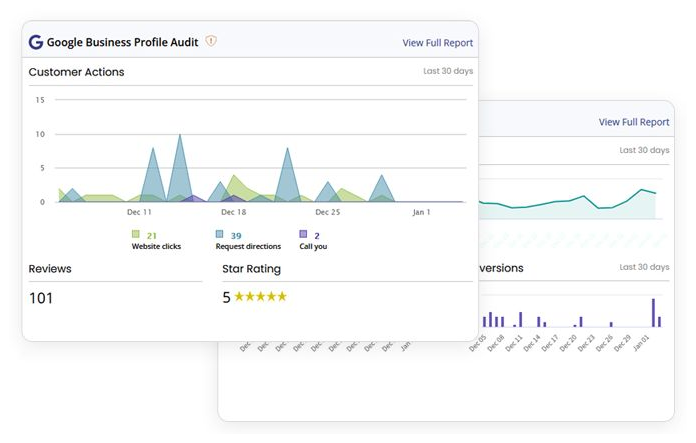696x443 pixels.
Task: Select the Request directions legend label
Action: [248, 246]
